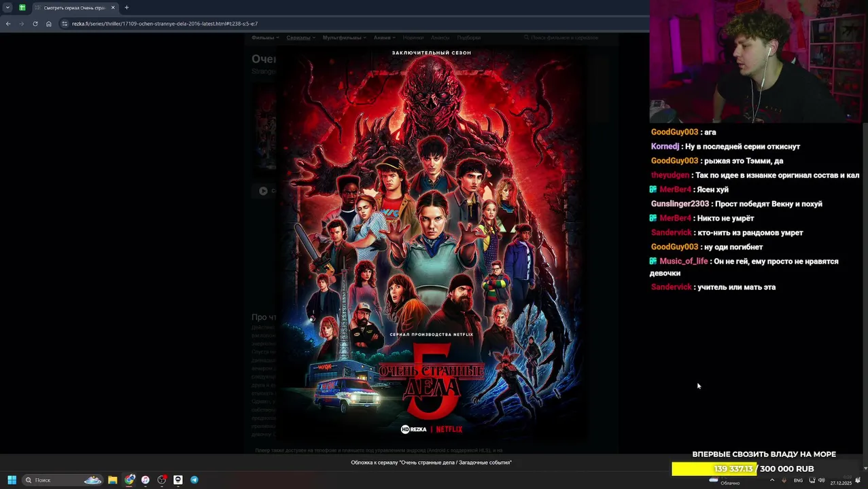
Task: Click the Music_of_life username in chat
Action: click(683, 261)
